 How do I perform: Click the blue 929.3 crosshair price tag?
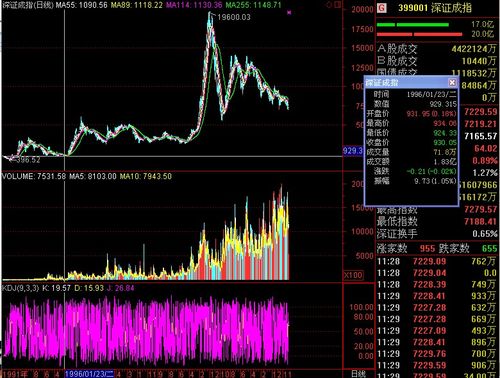coord(353,151)
